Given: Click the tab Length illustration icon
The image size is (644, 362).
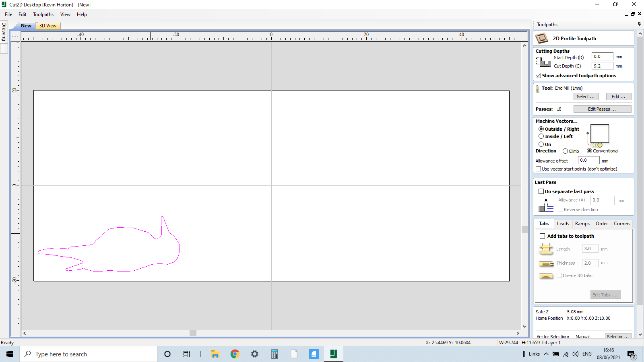Looking at the screenshot, I should click(546, 249).
